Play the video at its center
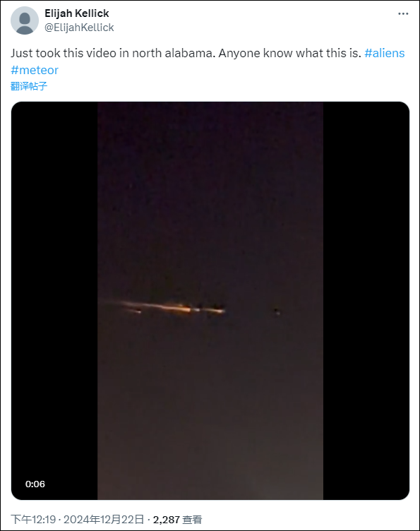The width and height of the screenshot is (420, 531). click(210, 301)
